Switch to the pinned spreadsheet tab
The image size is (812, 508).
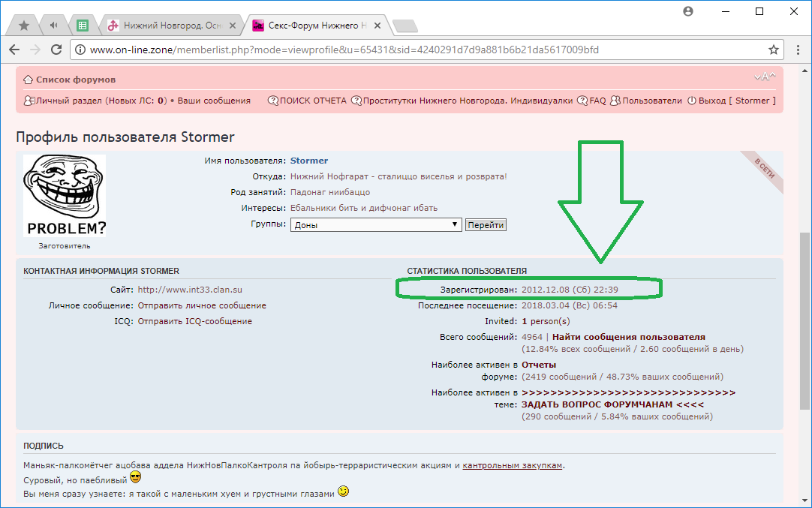click(x=83, y=26)
